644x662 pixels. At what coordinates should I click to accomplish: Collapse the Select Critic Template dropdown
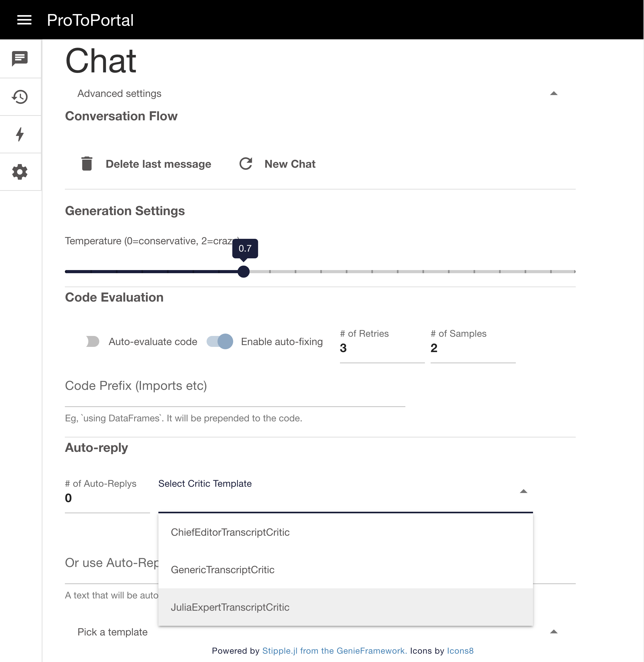tap(523, 491)
